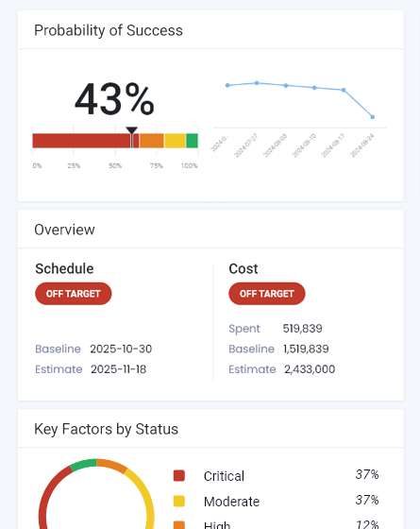Select the first trend chart data point

pos(227,85)
